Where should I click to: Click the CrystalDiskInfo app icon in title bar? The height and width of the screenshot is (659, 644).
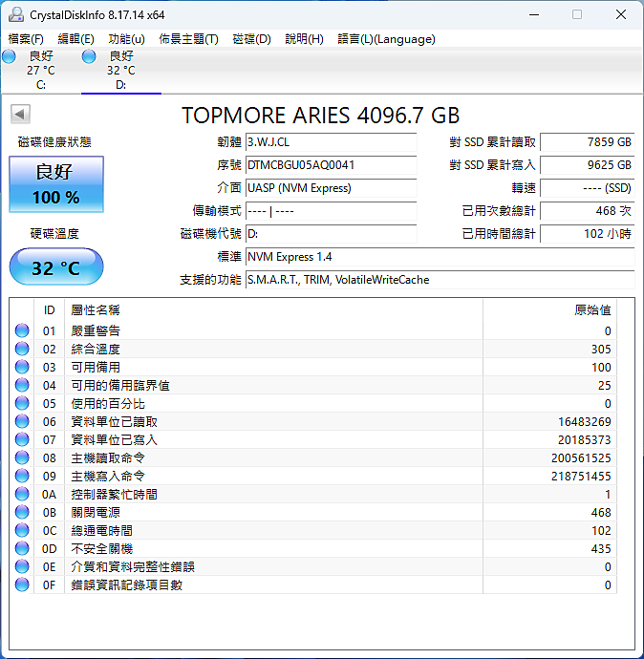pos(16,14)
